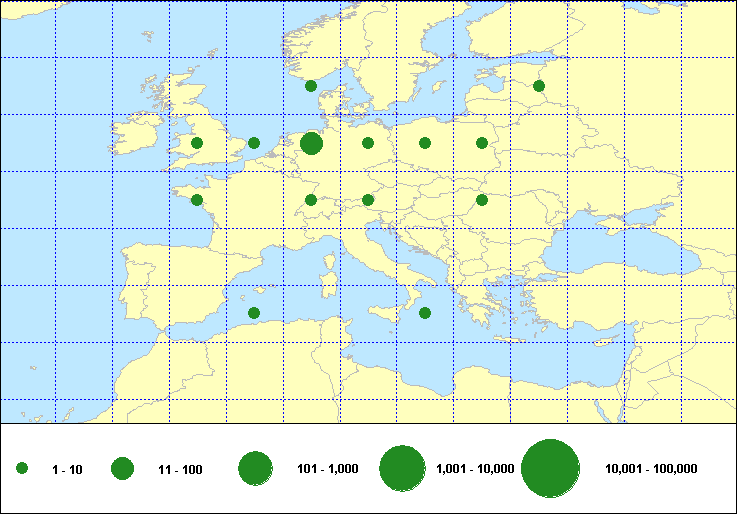The width and height of the screenshot is (737, 514).
Task: Click the largest legend circle for 10,001 - 100,000
Action: tap(551, 469)
